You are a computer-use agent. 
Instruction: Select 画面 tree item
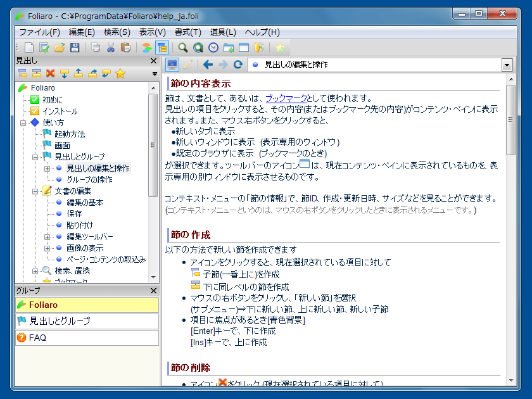pyautogui.click(x=62, y=146)
